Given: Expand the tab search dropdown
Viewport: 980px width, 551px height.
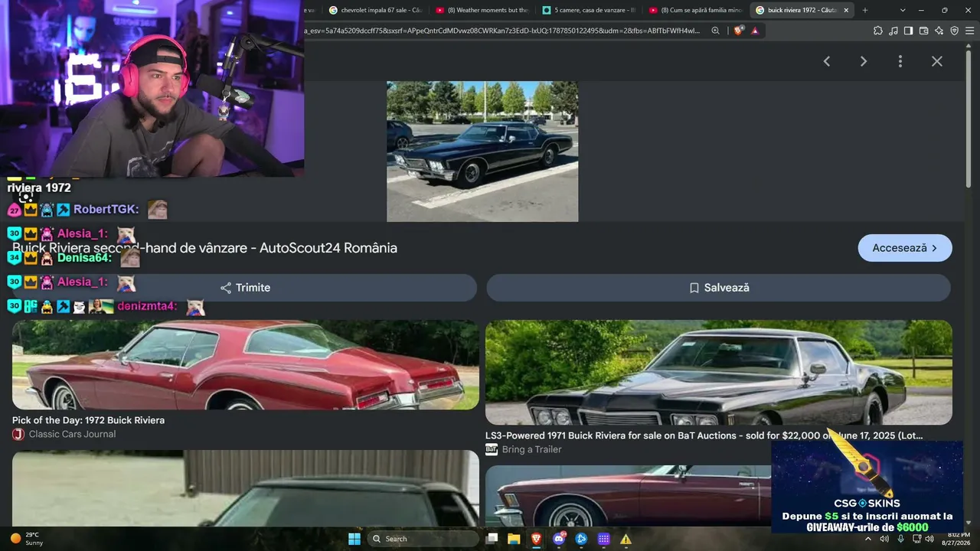Looking at the screenshot, I should pos(903,10).
